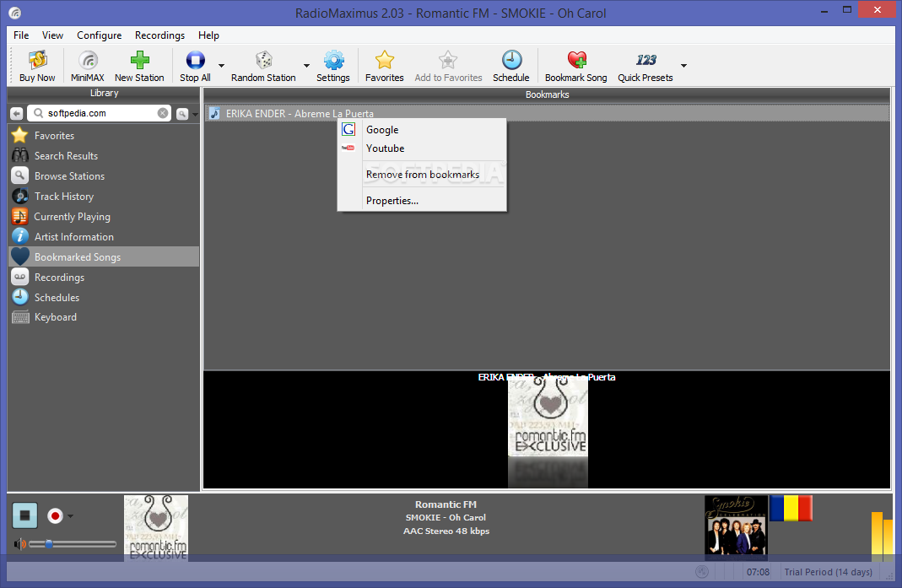Screen dimensions: 902x588
Task: Open the File menu
Action: coord(21,35)
